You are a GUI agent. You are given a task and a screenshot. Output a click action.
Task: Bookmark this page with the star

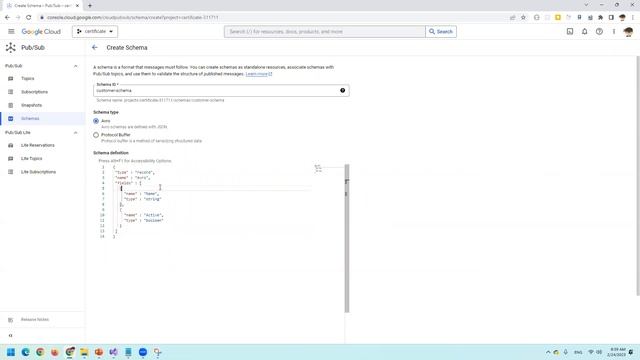point(523,18)
